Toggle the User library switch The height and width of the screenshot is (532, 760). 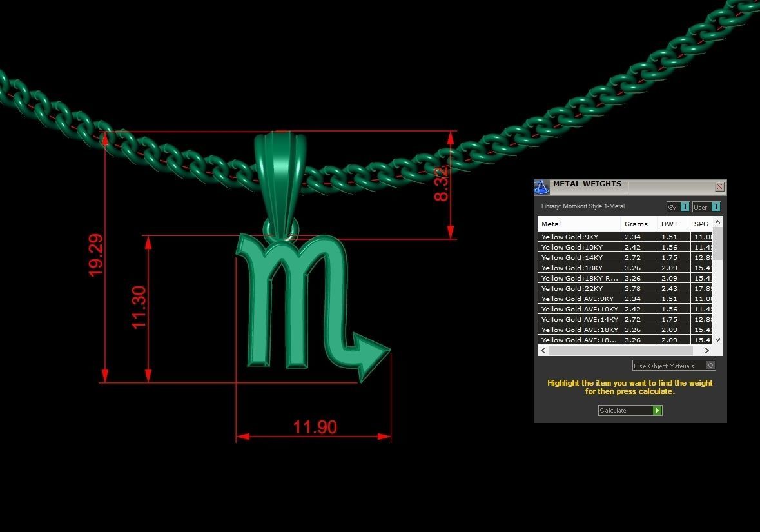coord(706,207)
